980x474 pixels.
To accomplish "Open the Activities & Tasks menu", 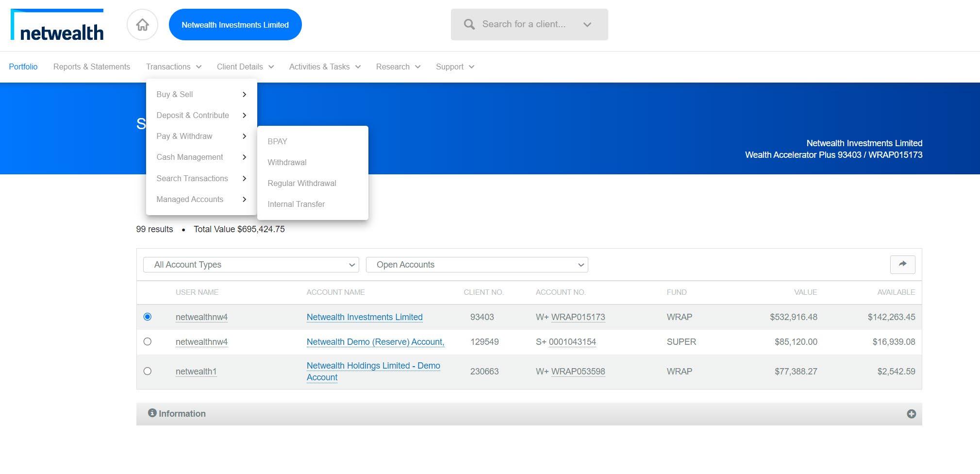I will tap(325, 67).
